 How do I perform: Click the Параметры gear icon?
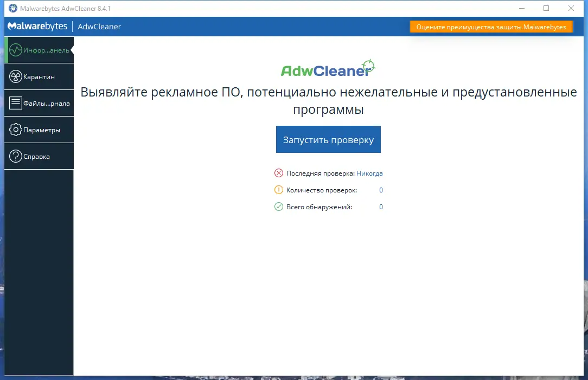pyautogui.click(x=15, y=130)
